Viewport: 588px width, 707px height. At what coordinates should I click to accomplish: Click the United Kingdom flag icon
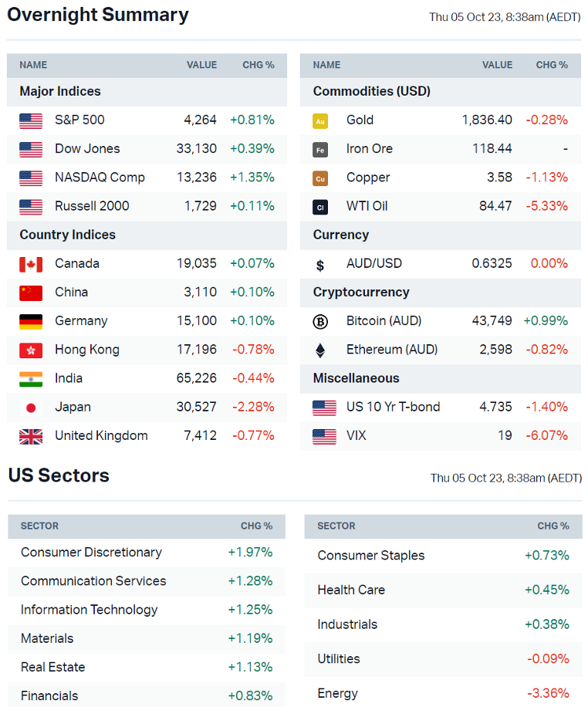click(x=31, y=436)
